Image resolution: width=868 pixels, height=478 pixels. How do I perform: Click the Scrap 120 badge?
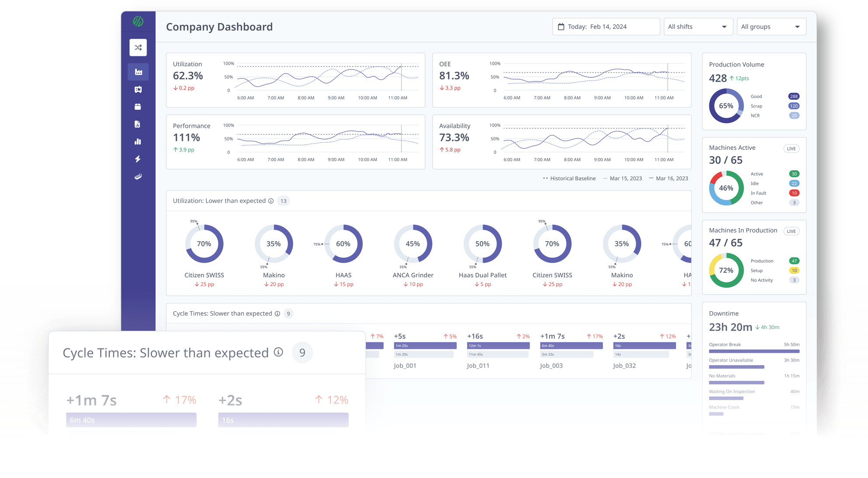pyautogui.click(x=794, y=106)
